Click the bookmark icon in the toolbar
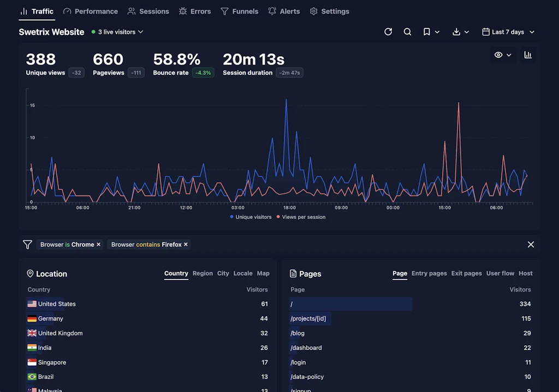The width and height of the screenshot is (559, 392). (426, 32)
